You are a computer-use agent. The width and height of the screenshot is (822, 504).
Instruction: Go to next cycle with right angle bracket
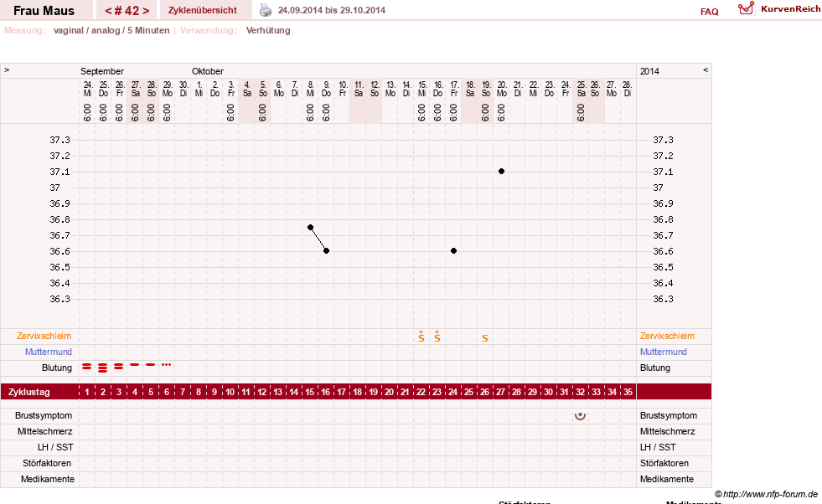[x=146, y=11]
